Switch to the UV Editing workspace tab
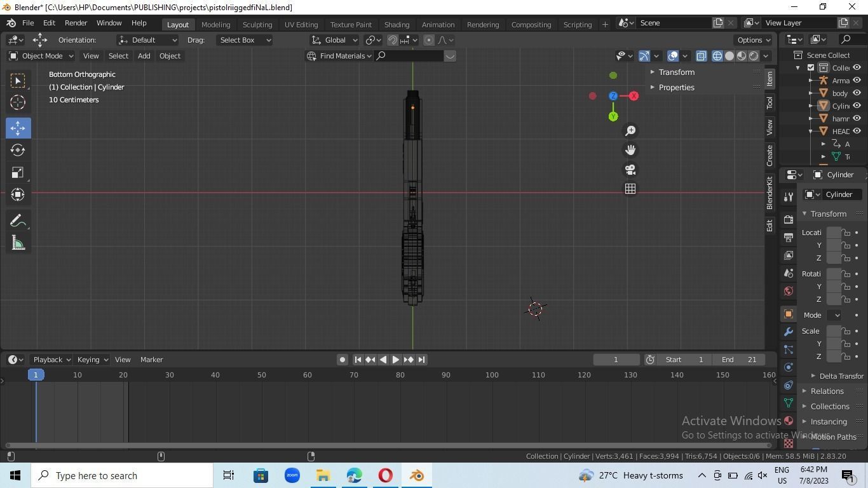This screenshot has width=868, height=488. pyautogui.click(x=301, y=24)
